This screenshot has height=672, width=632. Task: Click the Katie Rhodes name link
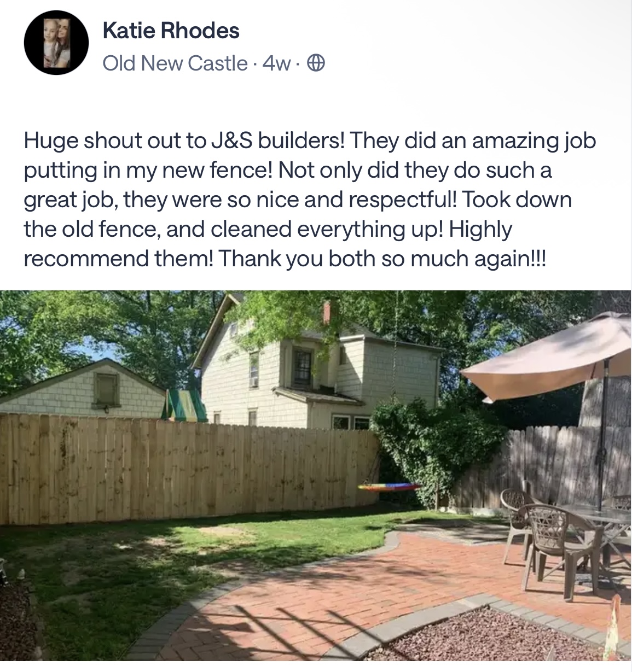(171, 31)
